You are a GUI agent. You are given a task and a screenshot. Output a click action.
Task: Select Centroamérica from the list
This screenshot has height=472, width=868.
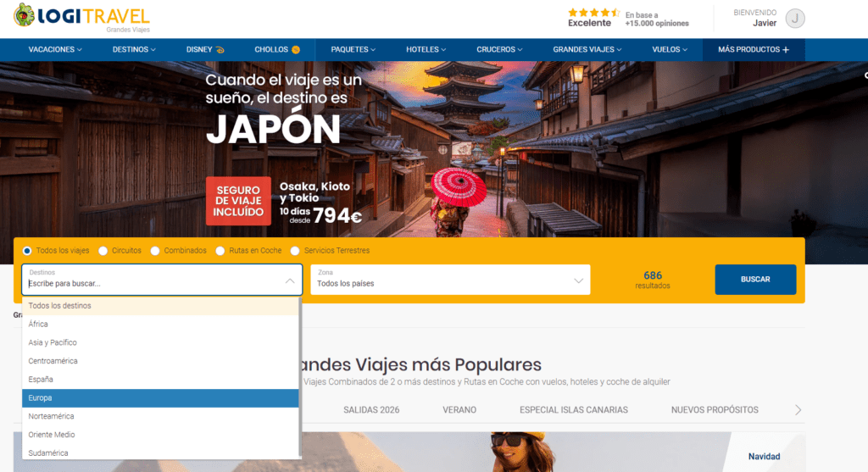coord(160,361)
